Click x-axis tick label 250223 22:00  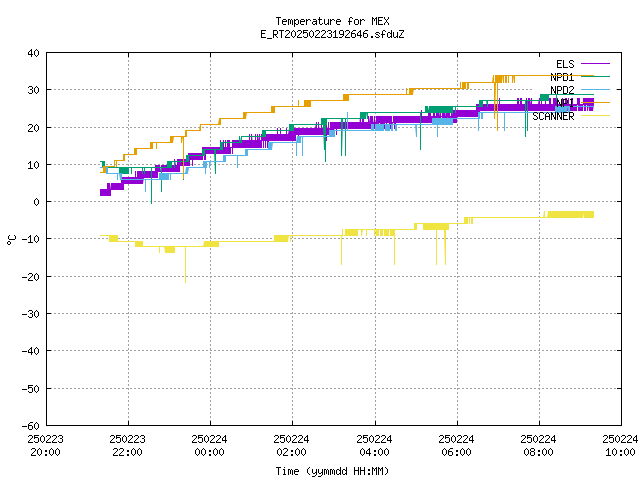tap(127, 446)
